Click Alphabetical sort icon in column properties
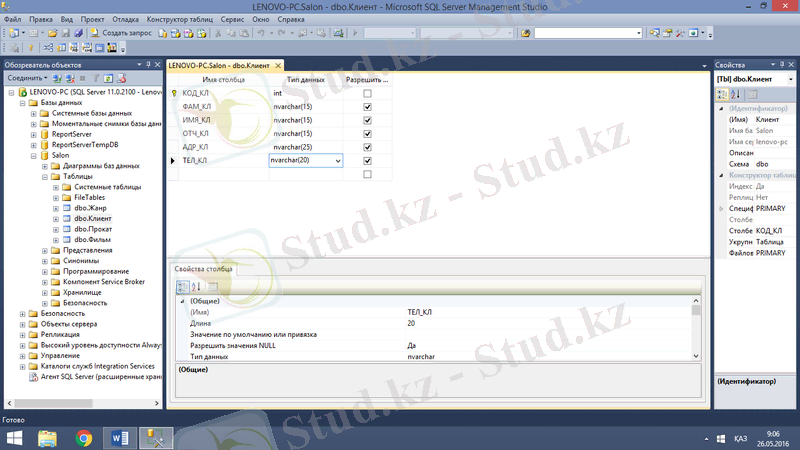Image resolution: width=800 pixels, height=450 pixels. pos(196,287)
